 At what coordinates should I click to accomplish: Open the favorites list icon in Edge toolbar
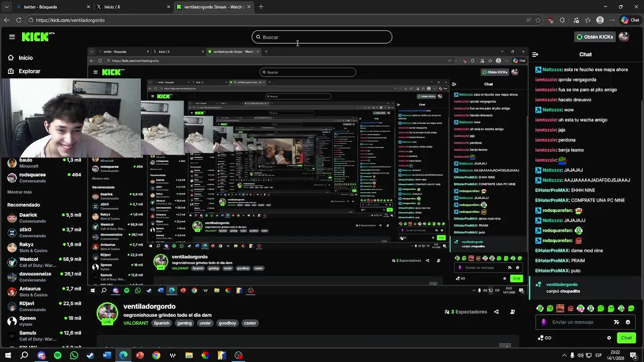(x=588, y=20)
